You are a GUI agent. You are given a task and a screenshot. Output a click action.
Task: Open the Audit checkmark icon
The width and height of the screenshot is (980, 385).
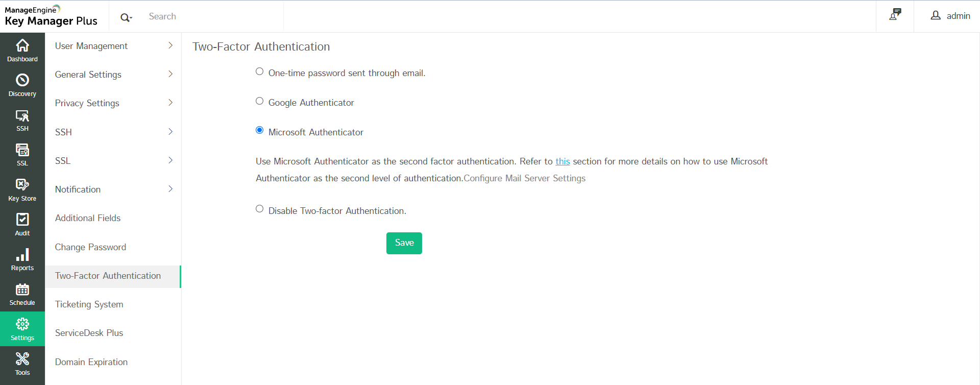tap(22, 224)
